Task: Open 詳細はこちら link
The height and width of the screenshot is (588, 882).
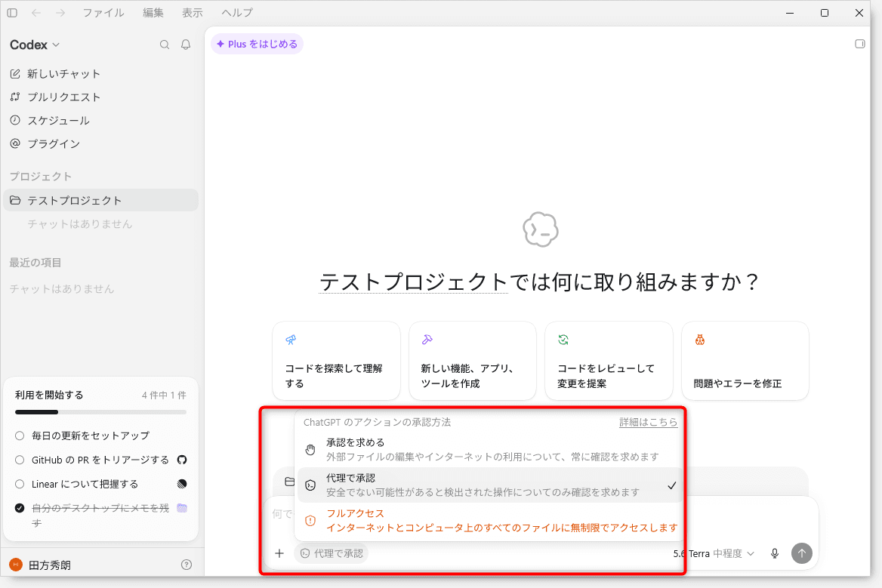Action: click(x=648, y=422)
